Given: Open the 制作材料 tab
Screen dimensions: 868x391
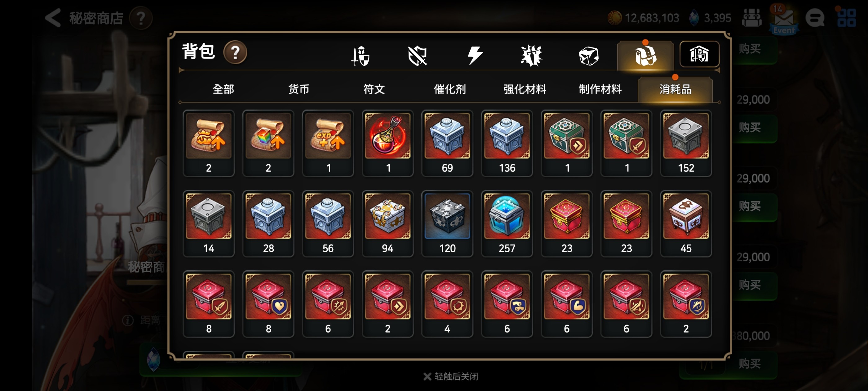Looking at the screenshot, I should click(x=600, y=89).
